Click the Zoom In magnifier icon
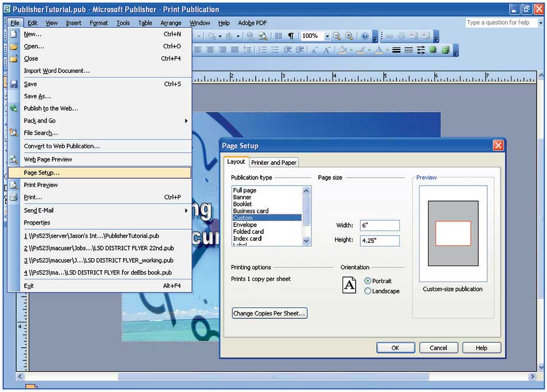The height and width of the screenshot is (392, 547). [x=349, y=36]
